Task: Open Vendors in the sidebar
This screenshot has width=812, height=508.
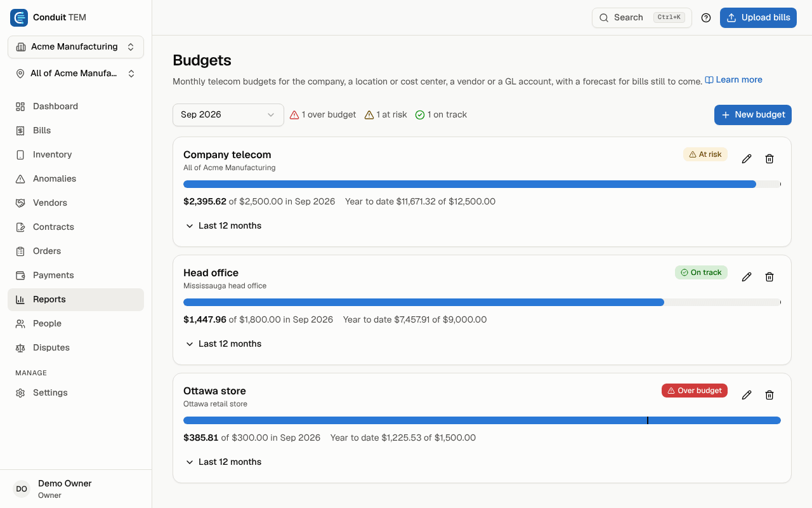Action: click(x=75, y=203)
